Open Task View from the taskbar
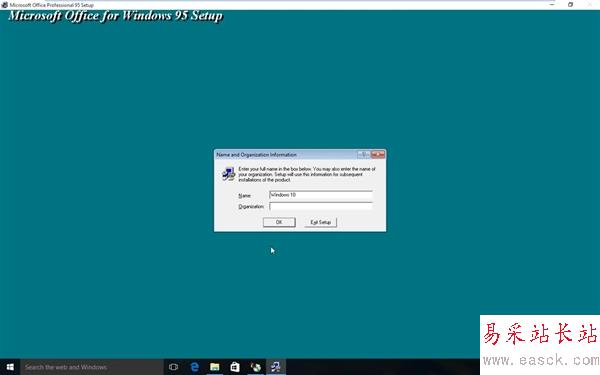 click(173, 367)
